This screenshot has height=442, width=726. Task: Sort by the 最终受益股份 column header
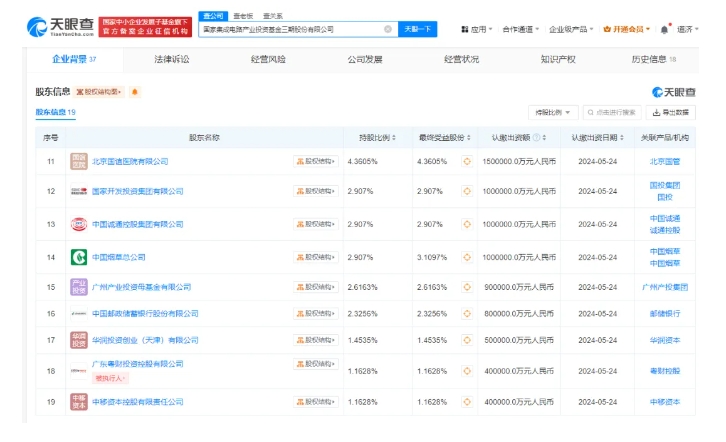[x=444, y=137]
